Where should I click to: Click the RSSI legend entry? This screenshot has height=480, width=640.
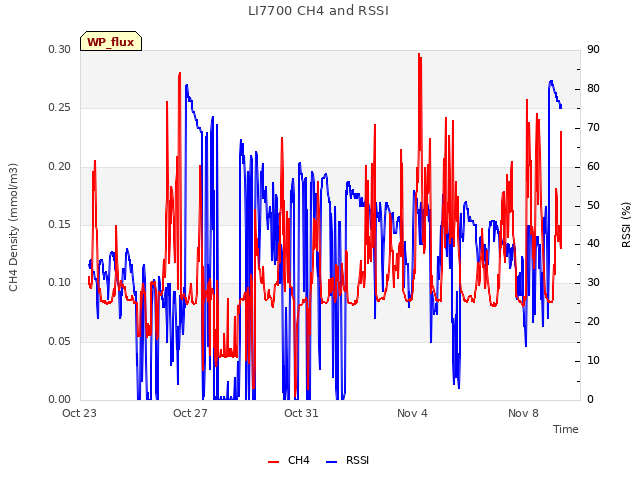point(347,460)
